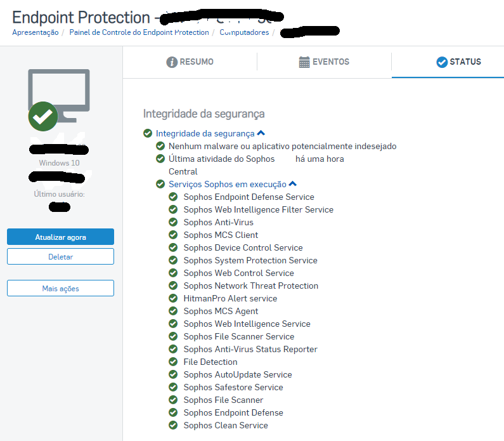Screen dimensions: 504x441
Task: Switch to the EVENTOS tab
Action: [324, 62]
